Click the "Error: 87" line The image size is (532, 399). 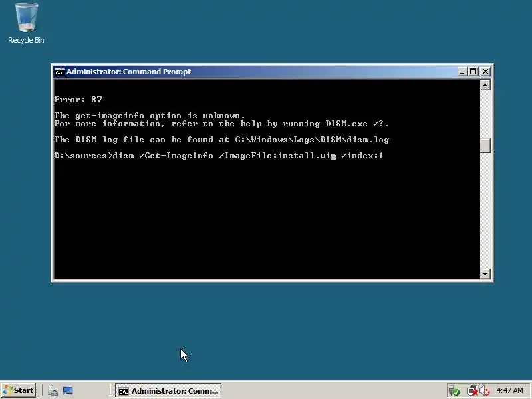point(78,99)
